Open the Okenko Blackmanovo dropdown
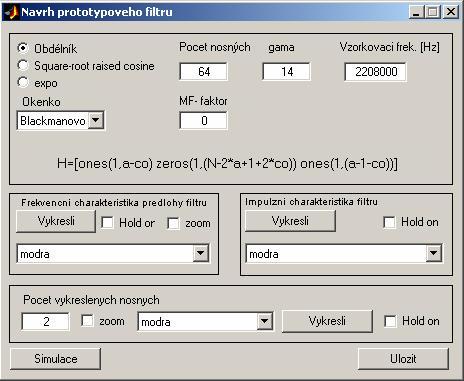The image size is (464, 381). tap(61, 121)
